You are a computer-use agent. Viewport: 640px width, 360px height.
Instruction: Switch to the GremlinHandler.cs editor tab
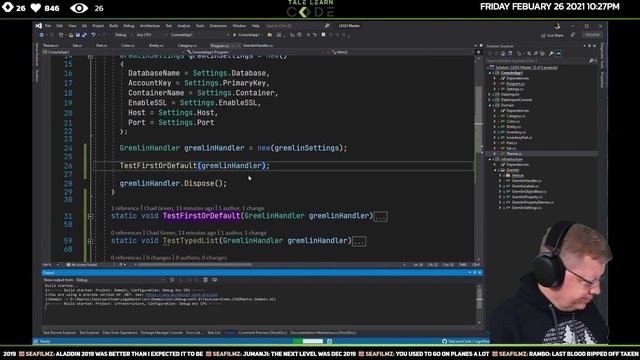pos(258,46)
